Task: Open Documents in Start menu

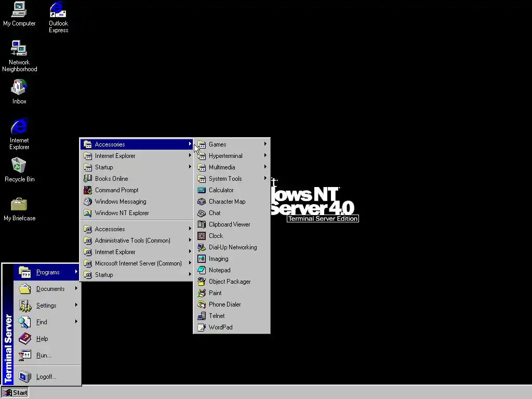Action: point(47,289)
